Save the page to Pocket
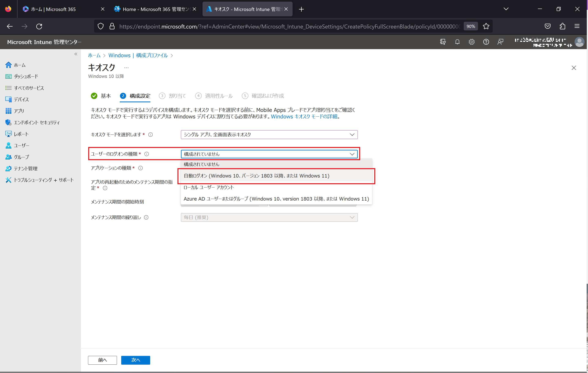Screen dimensions: 588x373 pos(547,26)
